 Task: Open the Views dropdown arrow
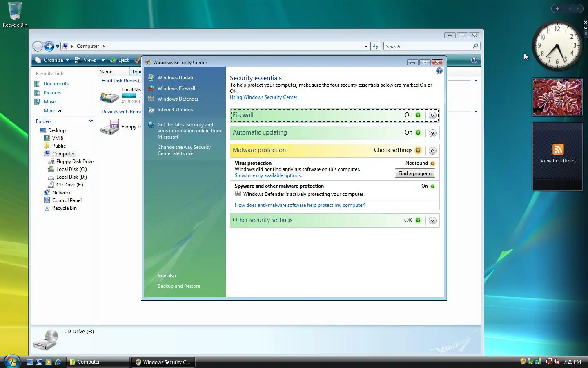coord(103,60)
